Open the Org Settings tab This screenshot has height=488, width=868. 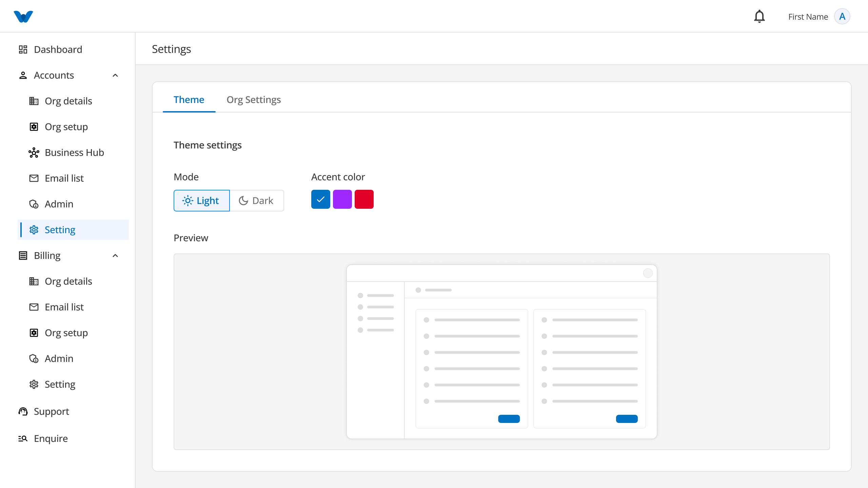click(x=254, y=100)
